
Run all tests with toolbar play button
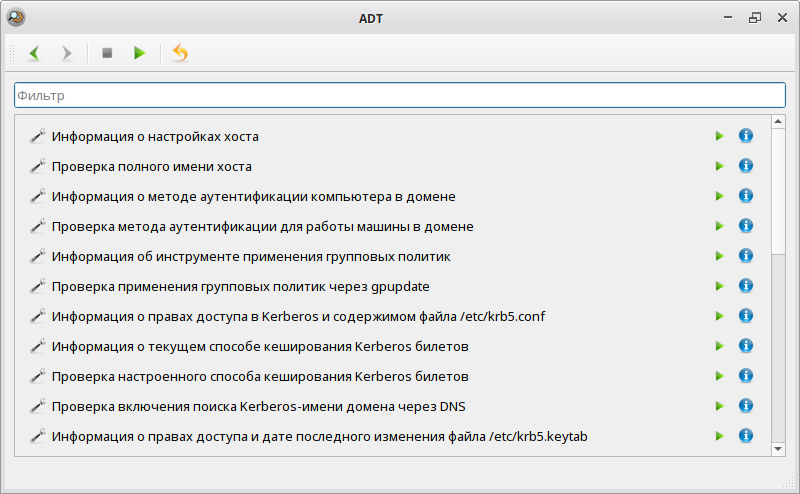pos(140,53)
